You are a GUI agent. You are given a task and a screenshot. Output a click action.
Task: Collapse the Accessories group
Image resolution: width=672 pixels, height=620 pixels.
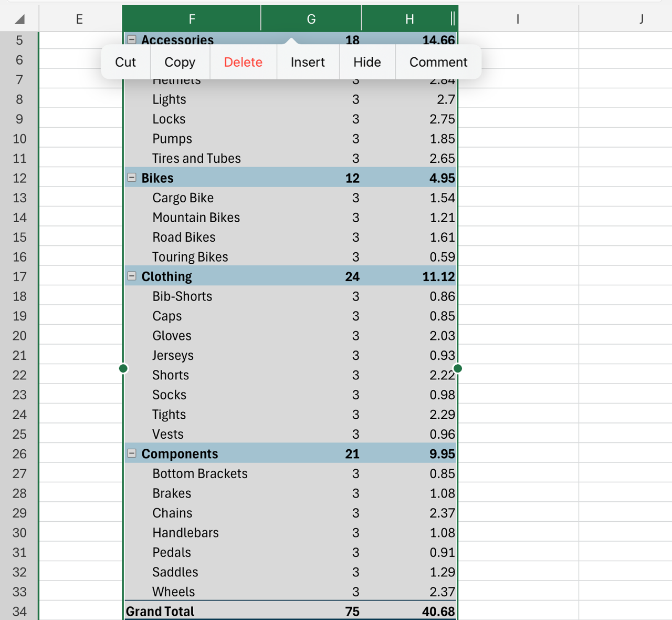132,39
